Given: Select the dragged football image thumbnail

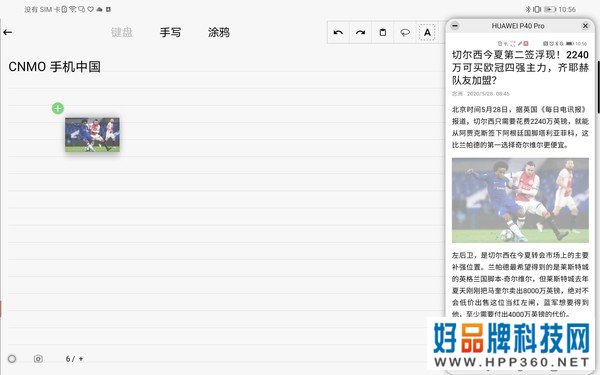Looking at the screenshot, I should pos(92,135).
